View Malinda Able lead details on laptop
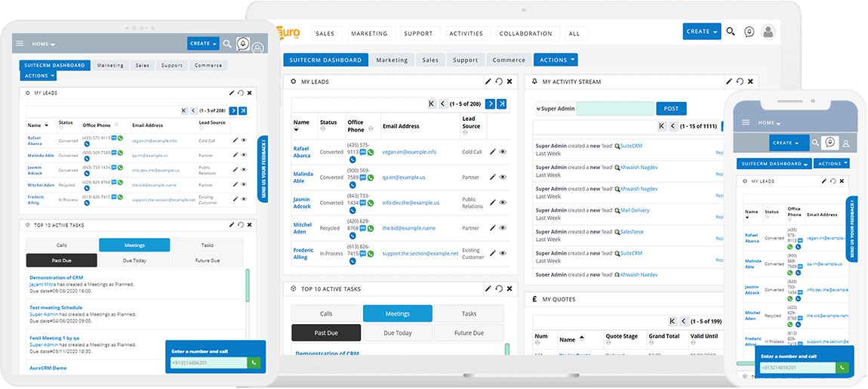This screenshot has height=389, width=868. point(503,178)
